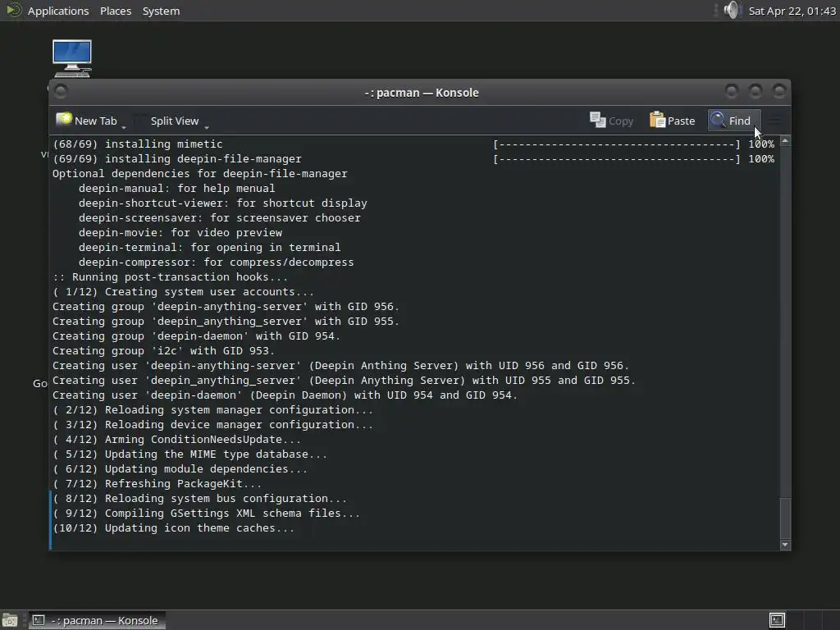Click the line 'Updating icon theme caches...'
Image resolution: width=840 pixels, height=630 pixels.
tap(174, 527)
